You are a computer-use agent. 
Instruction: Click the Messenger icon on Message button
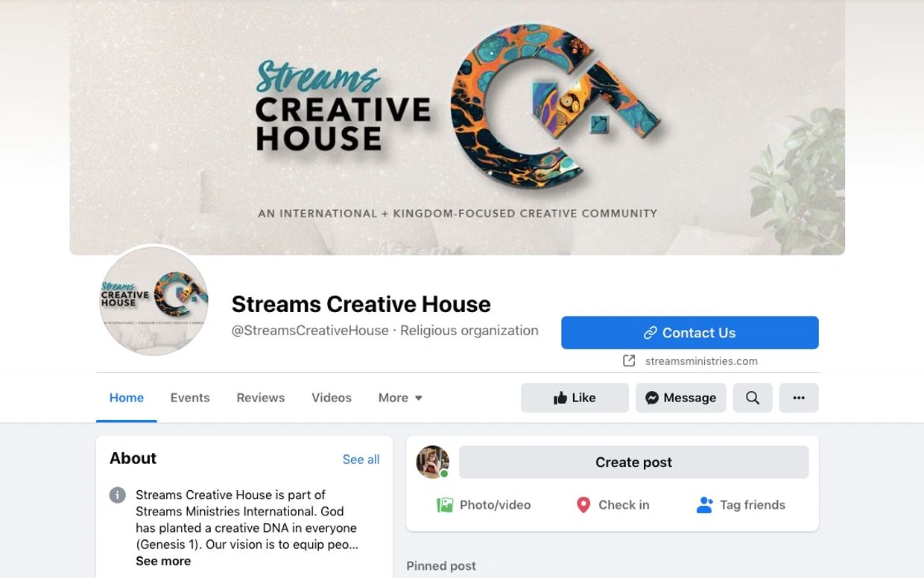[651, 398]
